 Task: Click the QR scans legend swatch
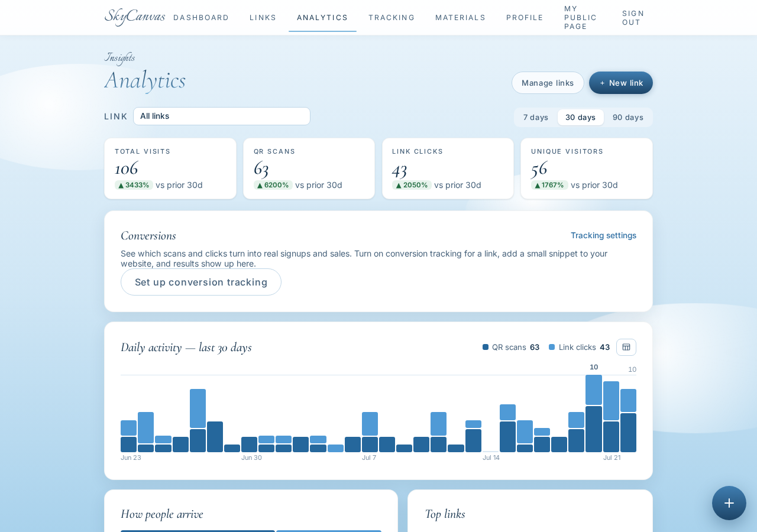486,347
